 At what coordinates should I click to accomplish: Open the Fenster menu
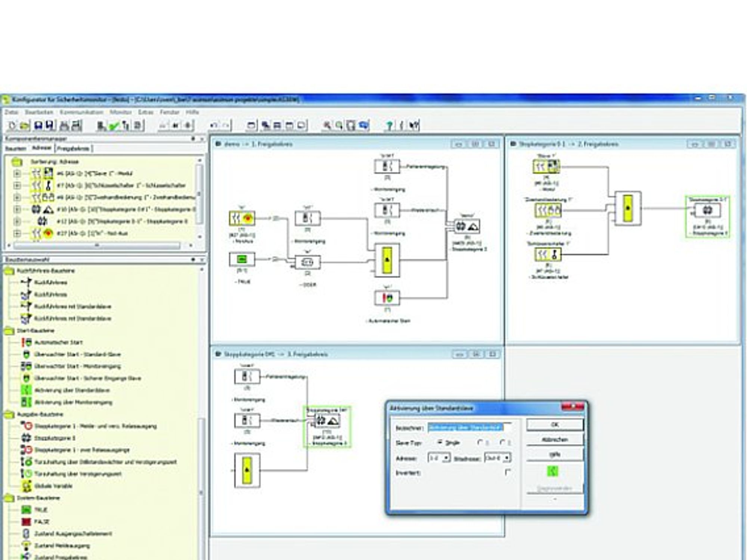pyautogui.click(x=170, y=112)
